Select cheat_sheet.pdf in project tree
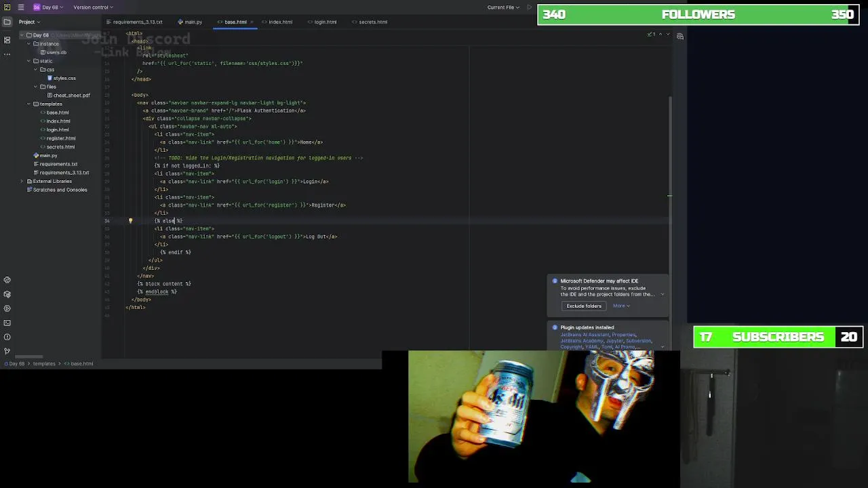 click(68, 96)
